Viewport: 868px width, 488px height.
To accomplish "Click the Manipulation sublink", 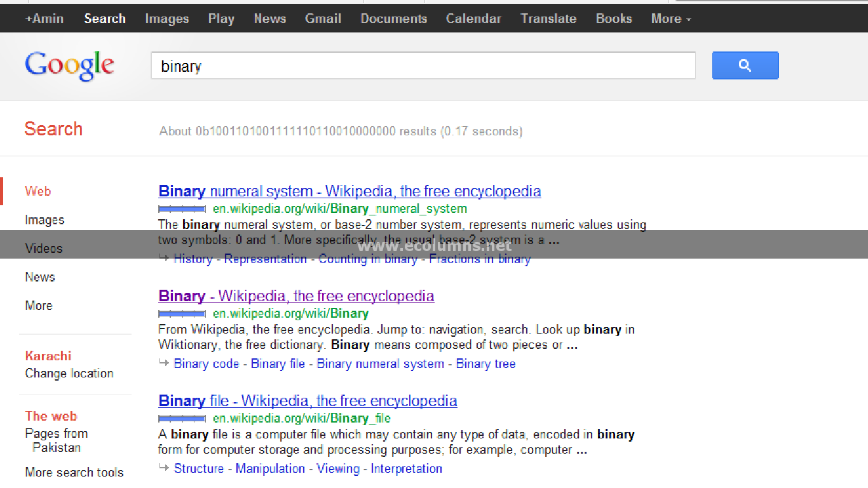I will 269,468.
